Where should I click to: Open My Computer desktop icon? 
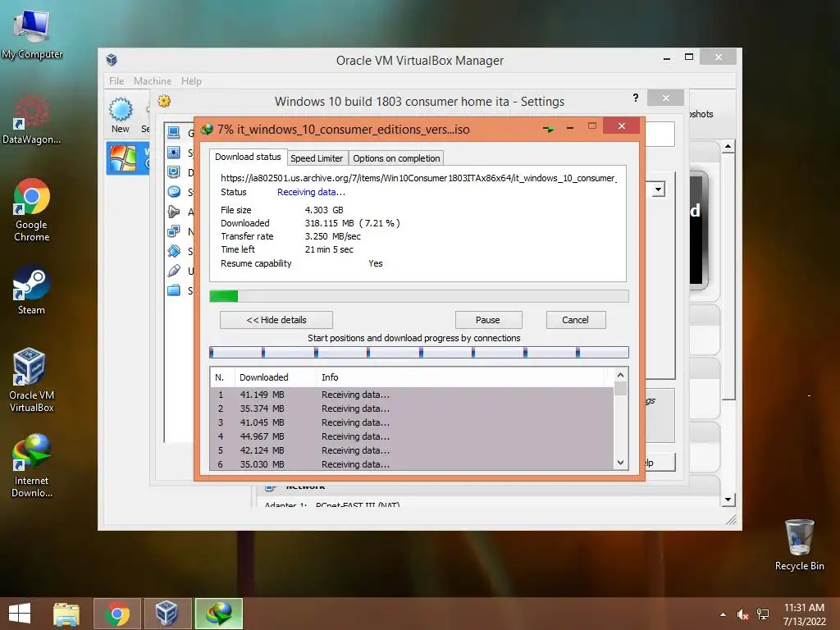point(32,33)
